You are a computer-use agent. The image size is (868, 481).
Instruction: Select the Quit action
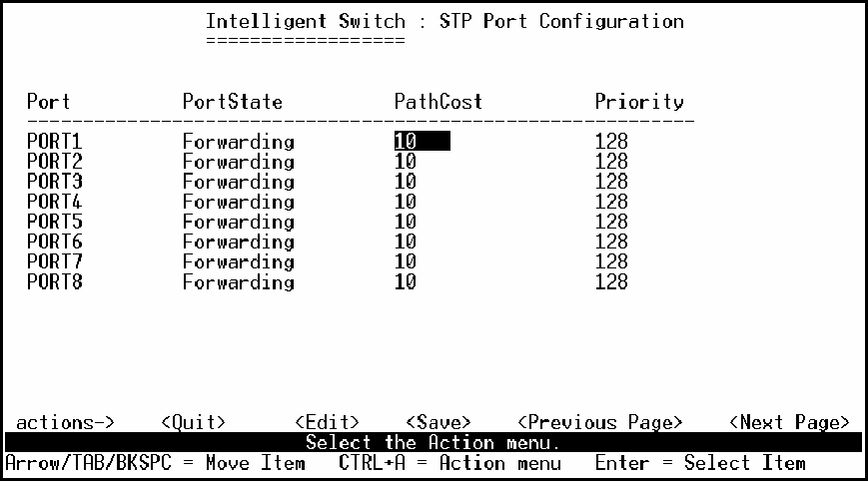tap(193, 422)
